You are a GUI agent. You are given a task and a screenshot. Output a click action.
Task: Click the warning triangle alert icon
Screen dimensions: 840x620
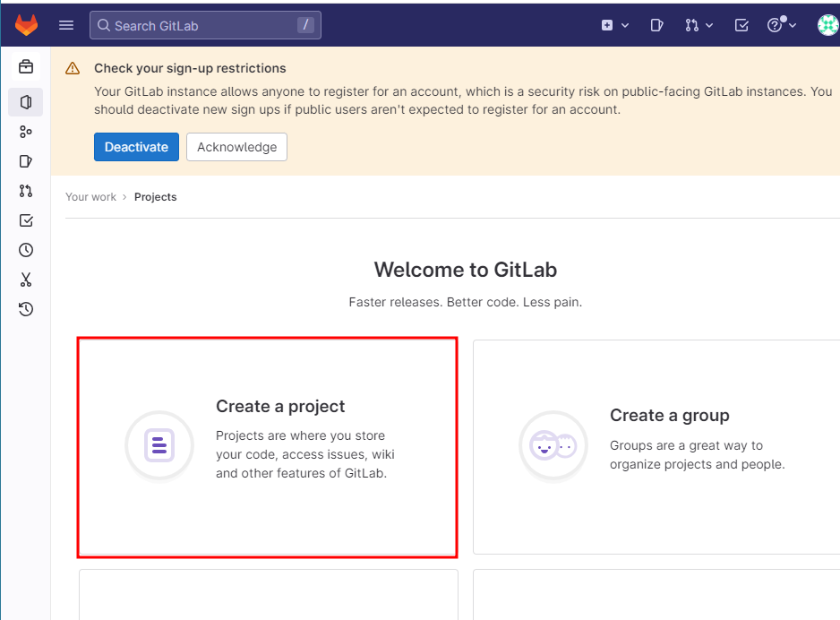[x=73, y=69]
